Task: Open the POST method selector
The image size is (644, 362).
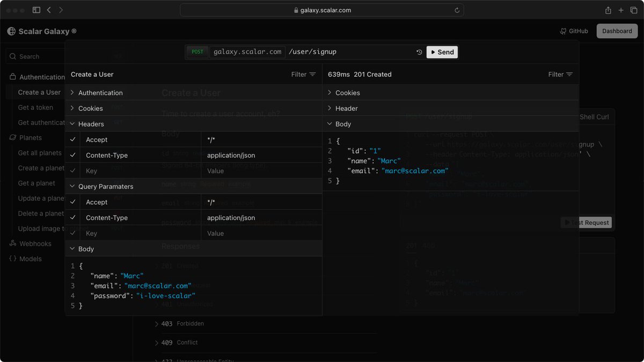Action: (x=197, y=52)
